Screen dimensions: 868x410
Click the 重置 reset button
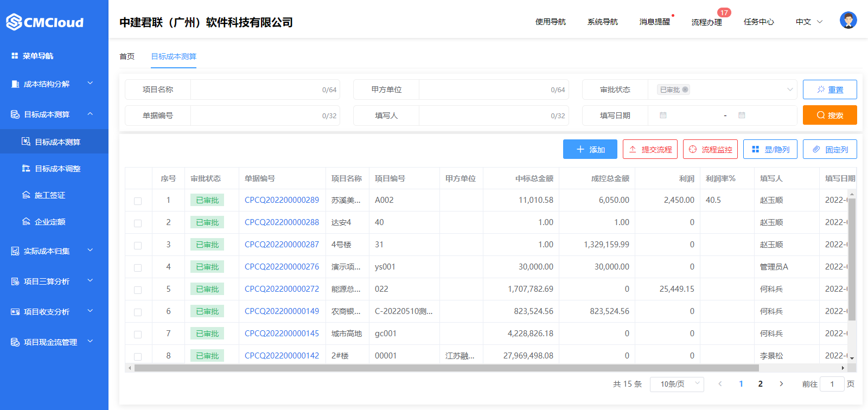click(830, 89)
